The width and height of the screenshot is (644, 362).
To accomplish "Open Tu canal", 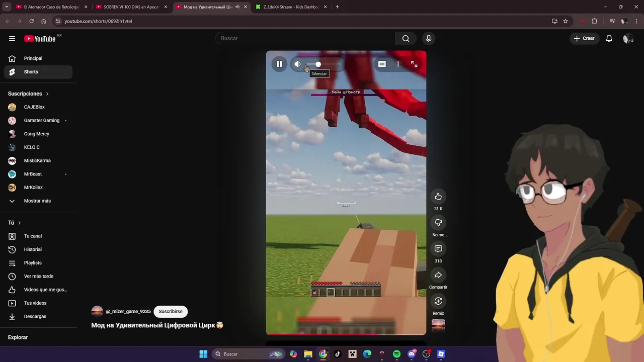I will 38,236.
